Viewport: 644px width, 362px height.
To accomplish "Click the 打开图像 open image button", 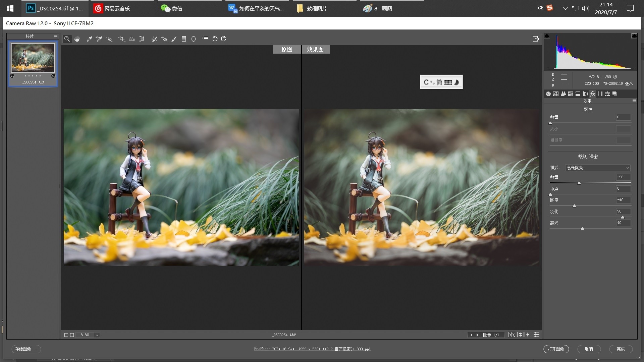I will point(556,349).
